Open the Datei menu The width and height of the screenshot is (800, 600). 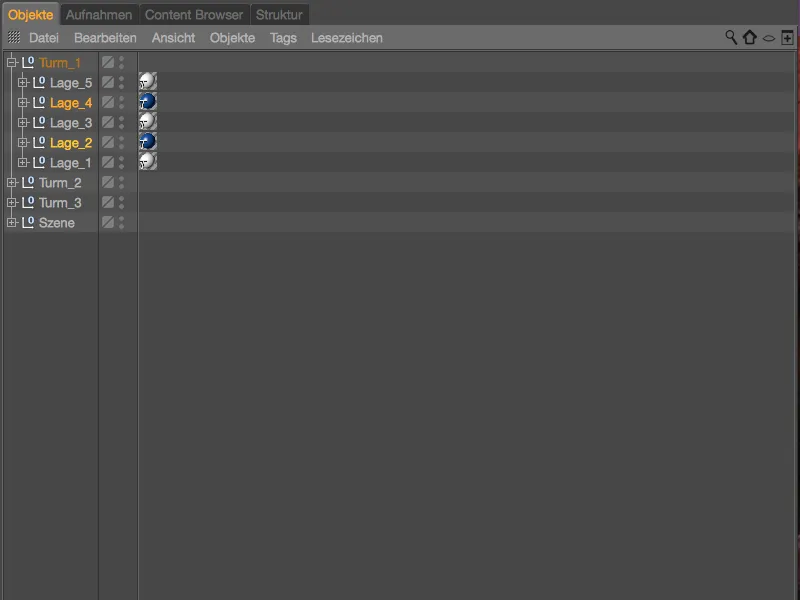coord(44,38)
